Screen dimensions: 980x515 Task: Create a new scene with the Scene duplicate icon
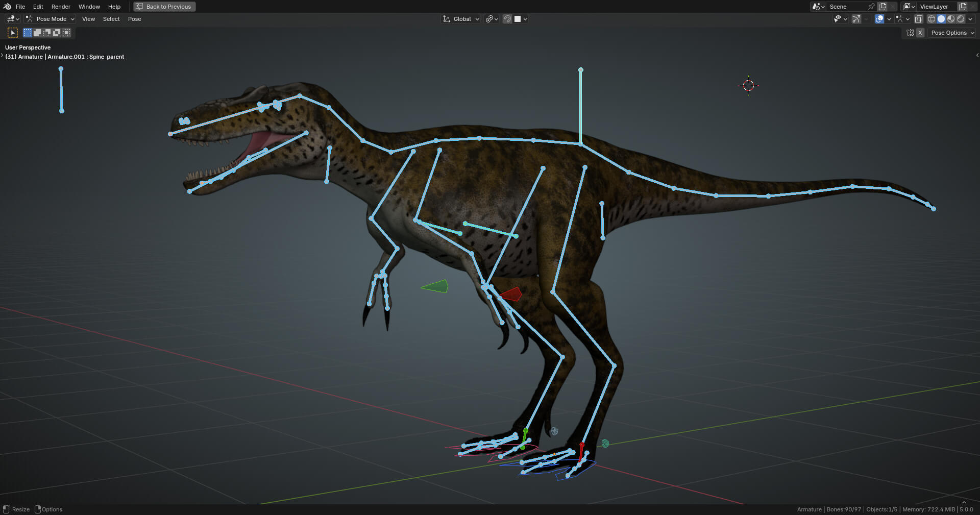[x=883, y=7]
